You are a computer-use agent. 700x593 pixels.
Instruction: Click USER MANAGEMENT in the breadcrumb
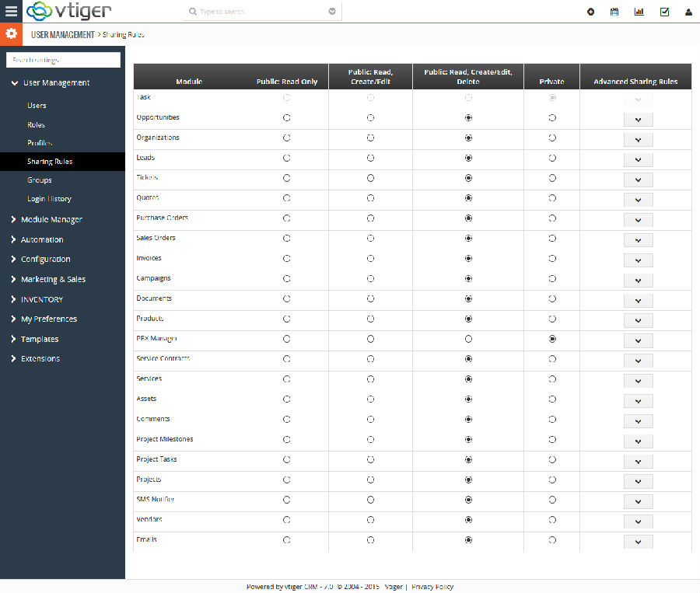[62, 35]
